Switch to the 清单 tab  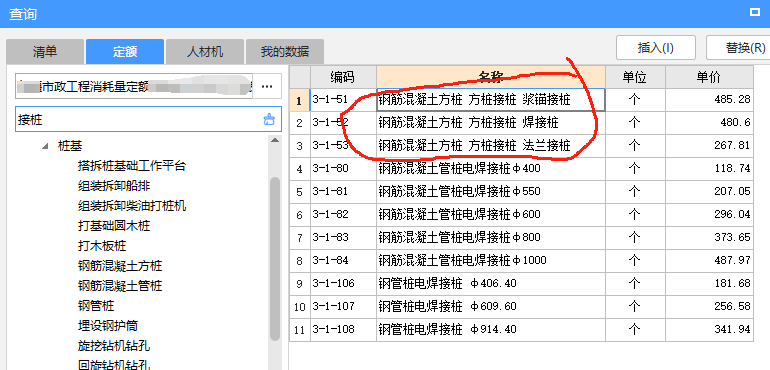[45, 52]
